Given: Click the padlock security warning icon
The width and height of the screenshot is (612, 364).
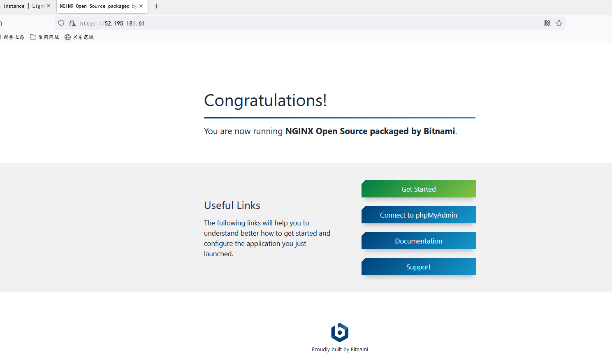Looking at the screenshot, I should [x=72, y=23].
